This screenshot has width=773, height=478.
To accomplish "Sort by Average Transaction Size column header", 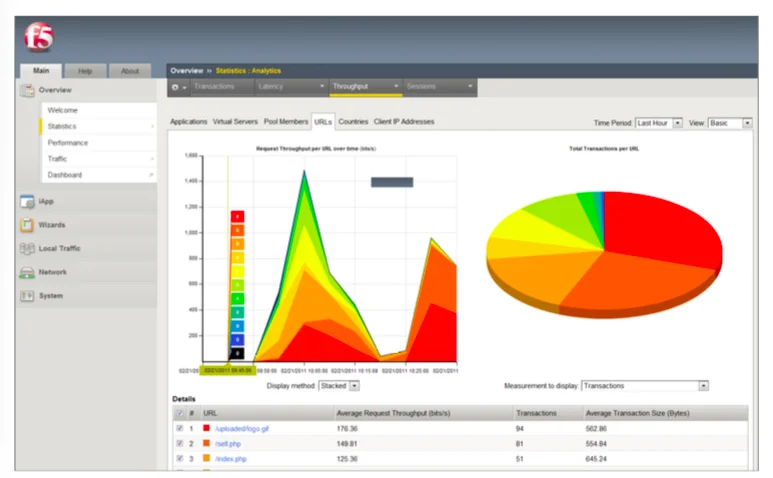I will [x=637, y=413].
